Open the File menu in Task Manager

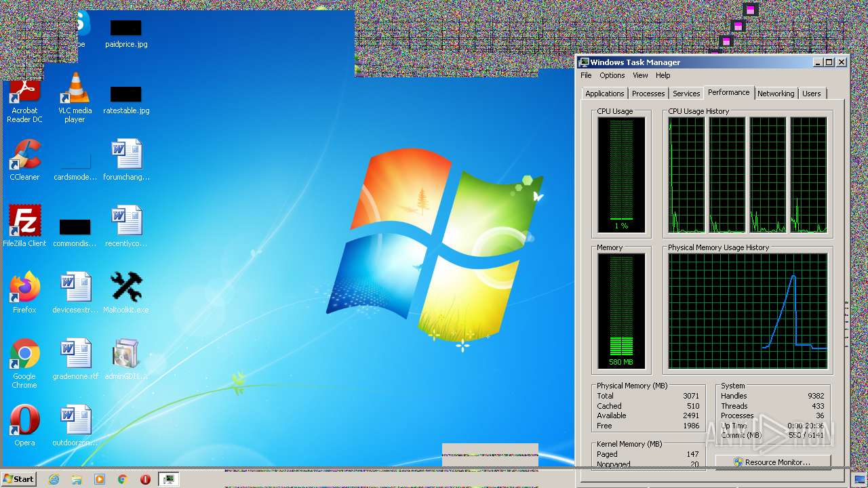click(586, 75)
